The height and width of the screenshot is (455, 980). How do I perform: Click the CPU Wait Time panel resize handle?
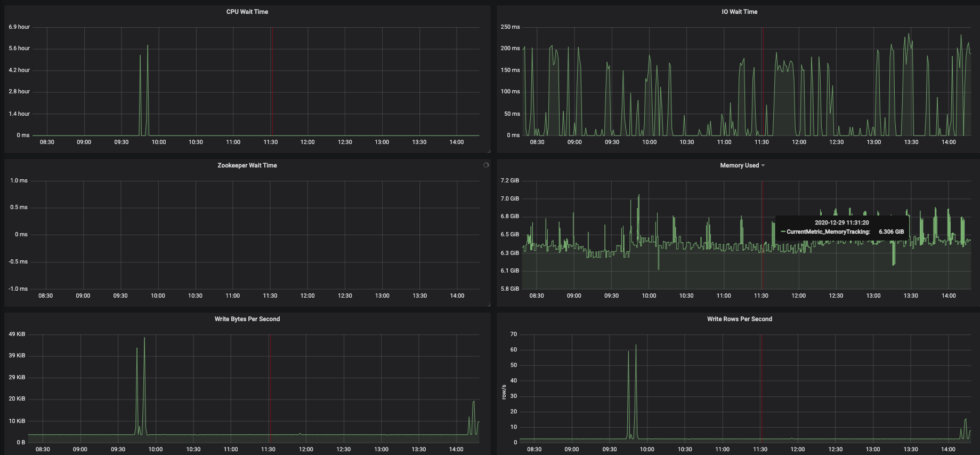pos(488,151)
